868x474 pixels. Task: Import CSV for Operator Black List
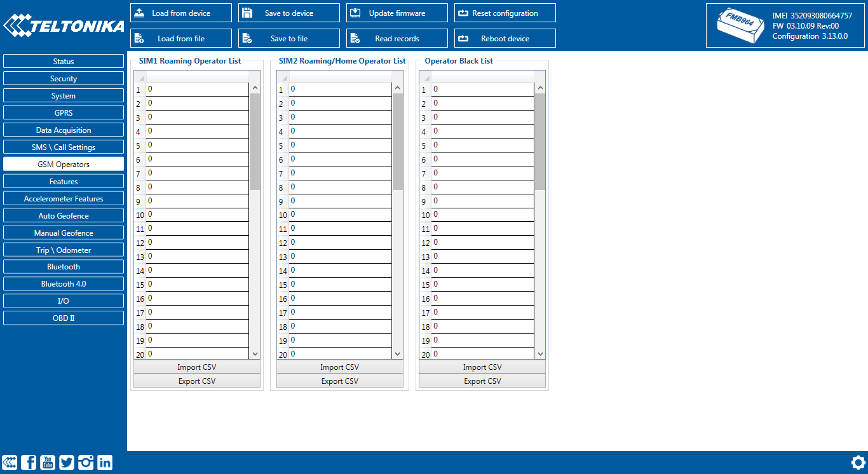point(482,367)
